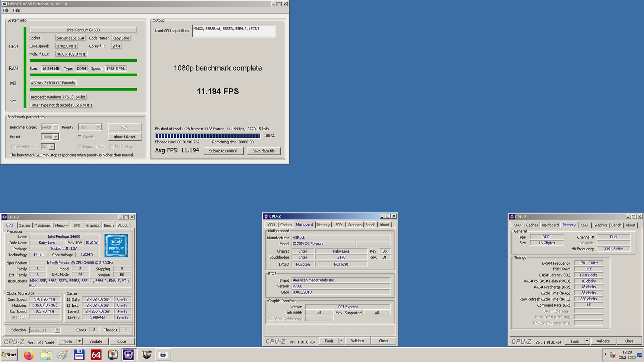Click the ASRock Z170M OC Formula field in HWBOT
The image size is (644, 362).
[x=53, y=83]
